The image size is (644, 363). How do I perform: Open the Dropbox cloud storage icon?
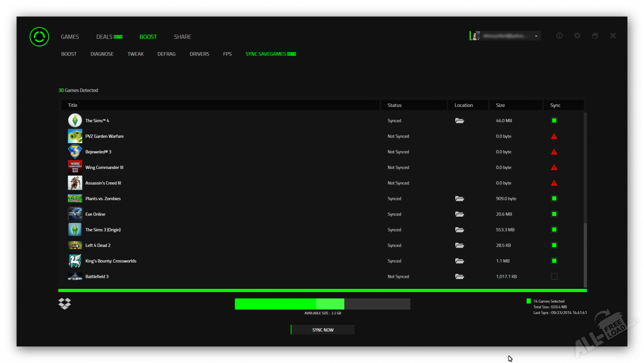pos(64,304)
